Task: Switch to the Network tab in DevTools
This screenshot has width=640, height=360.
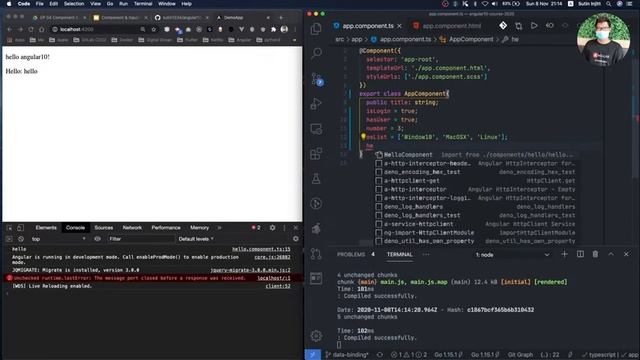Action: click(132, 228)
